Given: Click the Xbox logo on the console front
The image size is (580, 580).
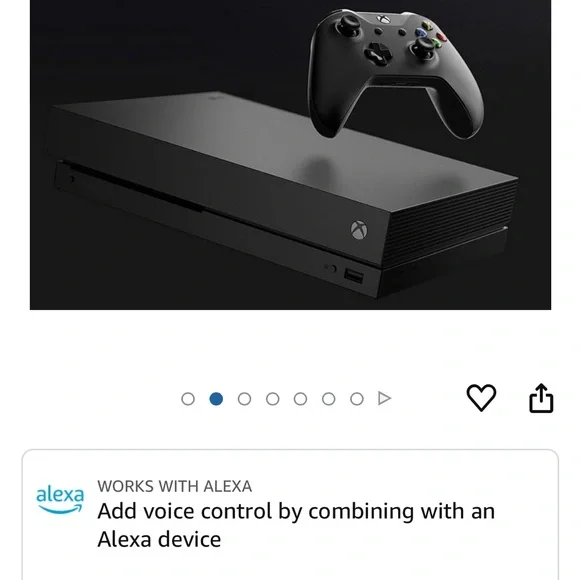Looking at the screenshot, I should tap(359, 230).
